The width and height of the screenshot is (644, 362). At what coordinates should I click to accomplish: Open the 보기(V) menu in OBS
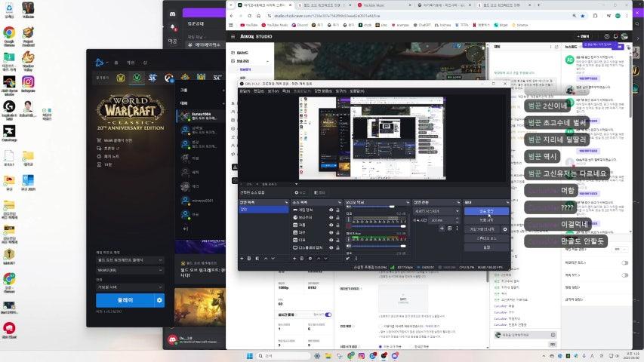coord(273,91)
